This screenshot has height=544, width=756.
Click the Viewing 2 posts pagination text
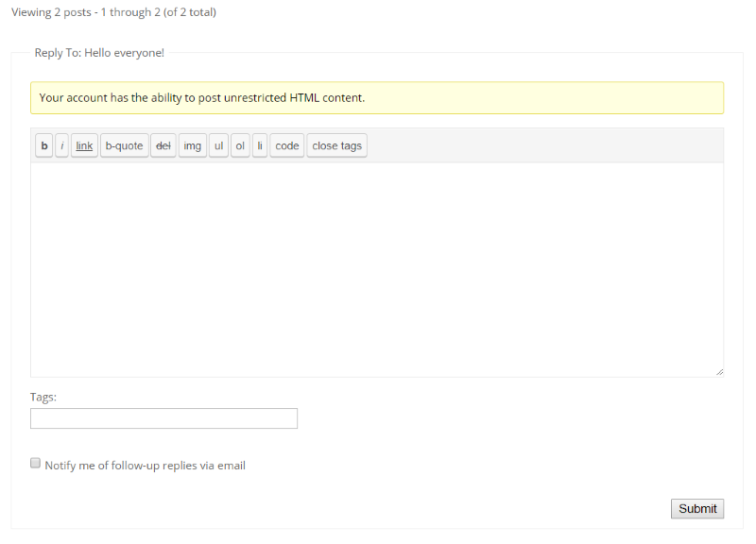[x=113, y=12]
